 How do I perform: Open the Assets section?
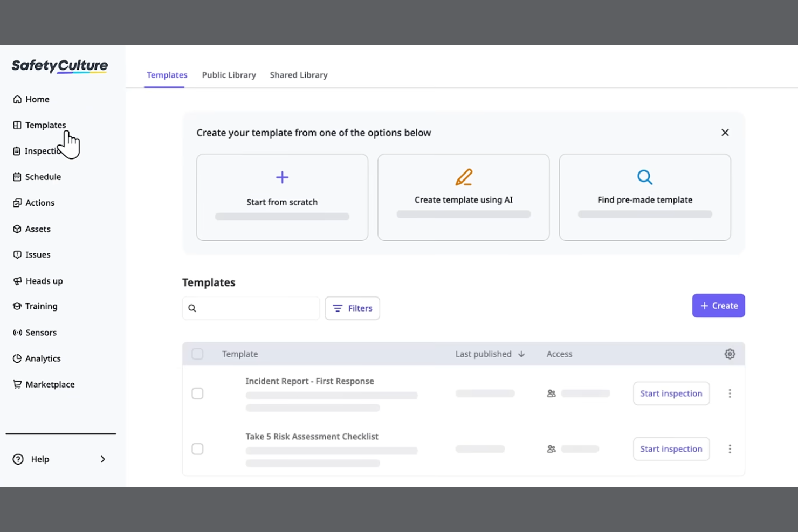[x=38, y=229]
